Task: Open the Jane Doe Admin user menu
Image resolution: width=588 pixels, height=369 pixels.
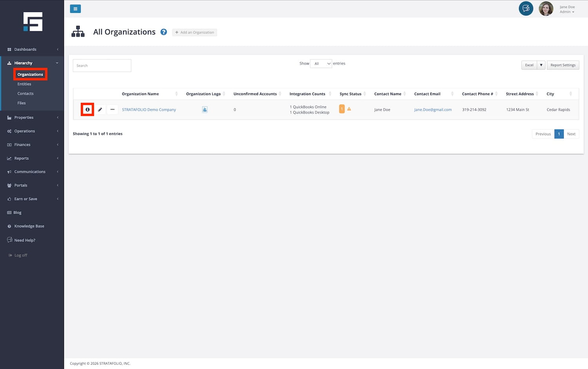Action: pos(567,9)
